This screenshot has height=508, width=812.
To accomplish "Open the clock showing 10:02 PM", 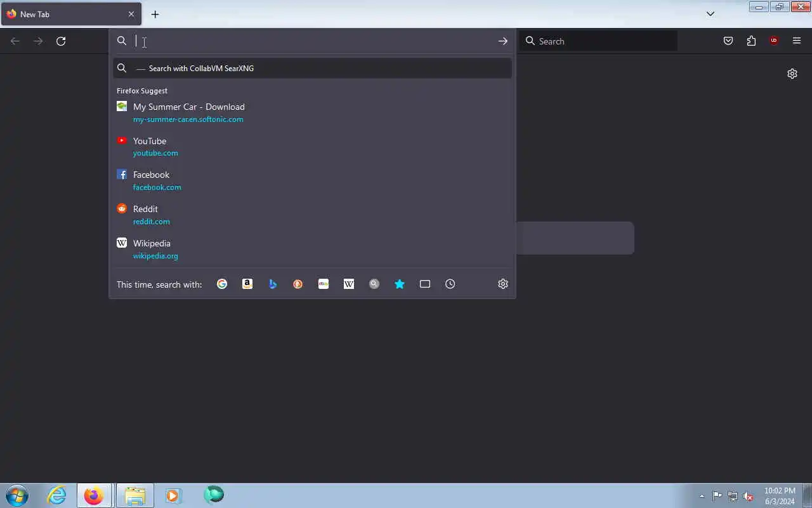I will tap(780, 496).
